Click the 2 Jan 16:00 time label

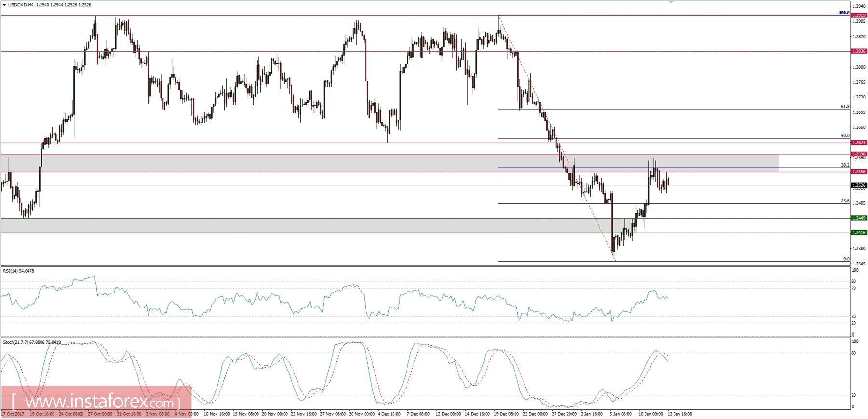(x=592, y=414)
